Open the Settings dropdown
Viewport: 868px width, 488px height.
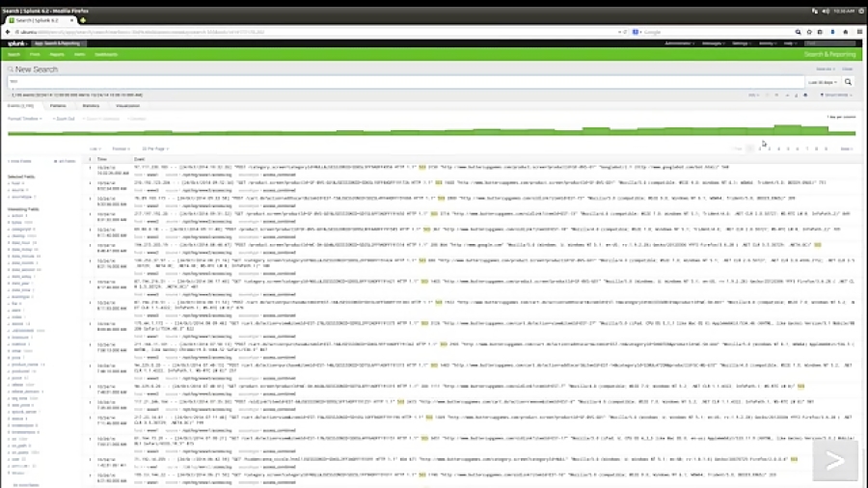pyautogui.click(x=742, y=43)
